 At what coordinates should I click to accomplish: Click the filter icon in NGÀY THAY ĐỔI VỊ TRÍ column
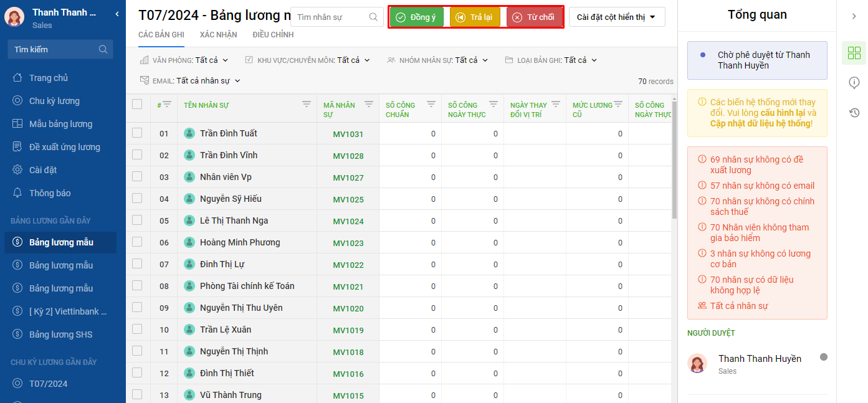556,104
